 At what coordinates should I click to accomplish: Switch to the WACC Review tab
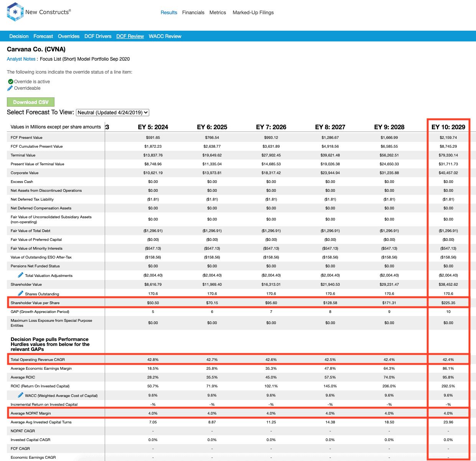[165, 36]
